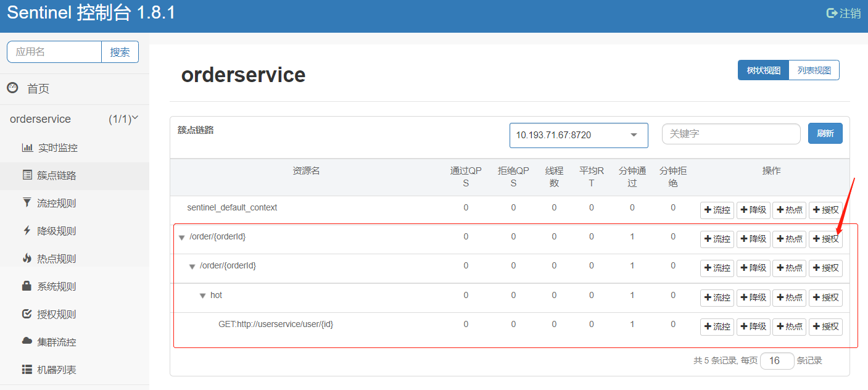Click the flame icon for 热点规则
The image size is (868, 390).
(27, 258)
